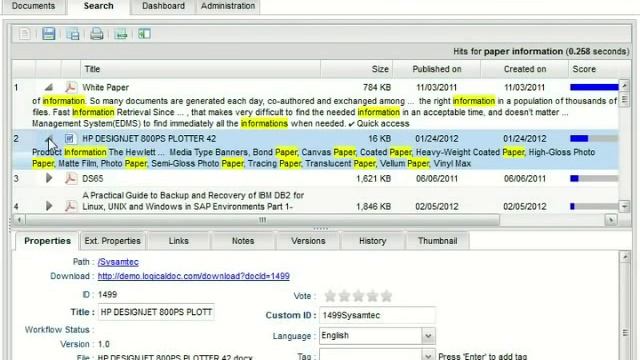640x360 pixels.
Task: Sort by Published on column
Action: pyautogui.click(x=437, y=69)
